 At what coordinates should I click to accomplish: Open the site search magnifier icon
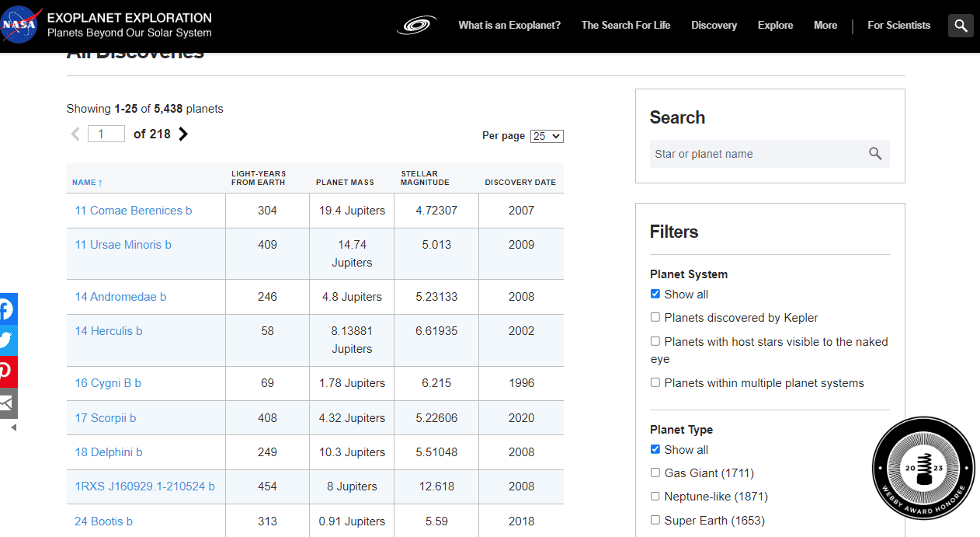tap(961, 26)
